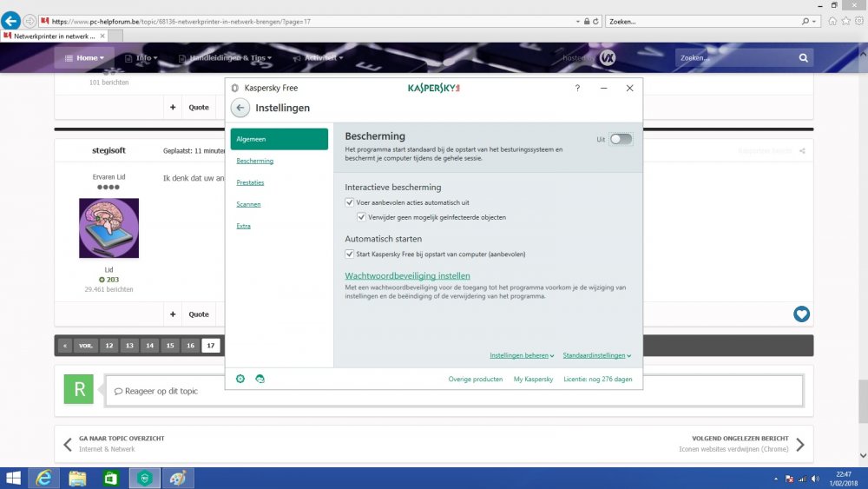Open the Extra settings section

point(244,226)
